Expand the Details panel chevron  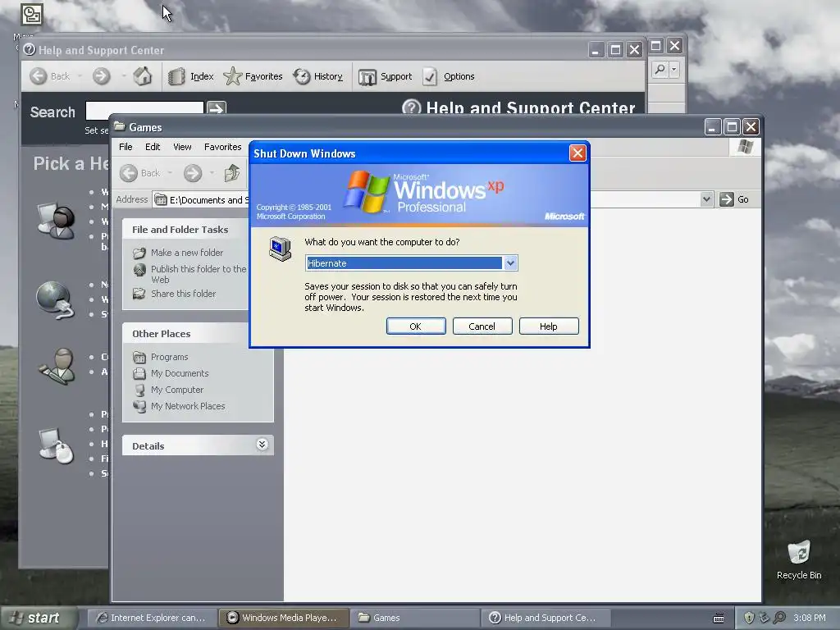[x=262, y=444]
